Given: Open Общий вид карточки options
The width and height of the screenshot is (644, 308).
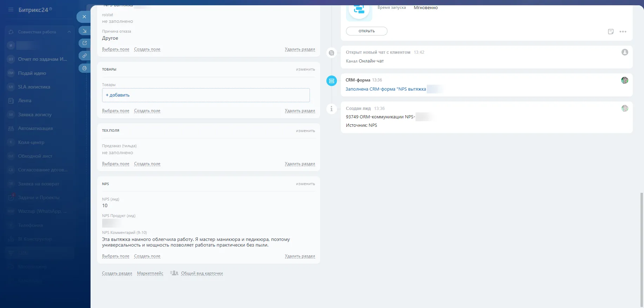Looking at the screenshot, I should pos(201,274).
